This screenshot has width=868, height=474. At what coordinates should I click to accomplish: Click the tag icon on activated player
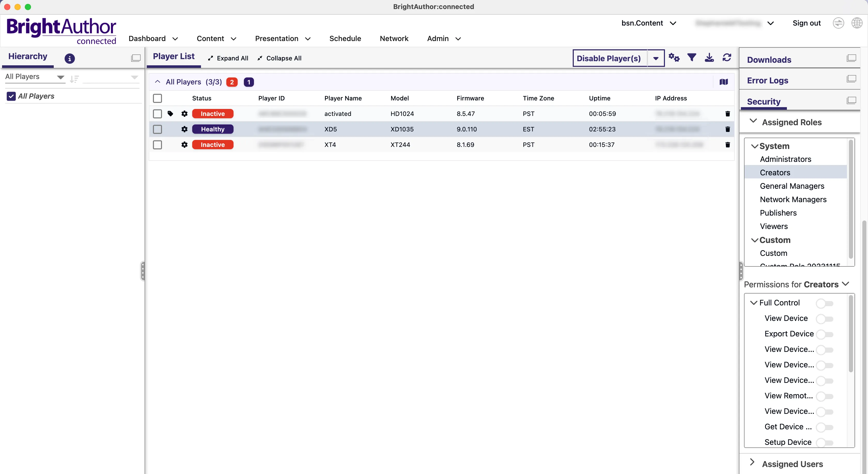coord(171,113)
